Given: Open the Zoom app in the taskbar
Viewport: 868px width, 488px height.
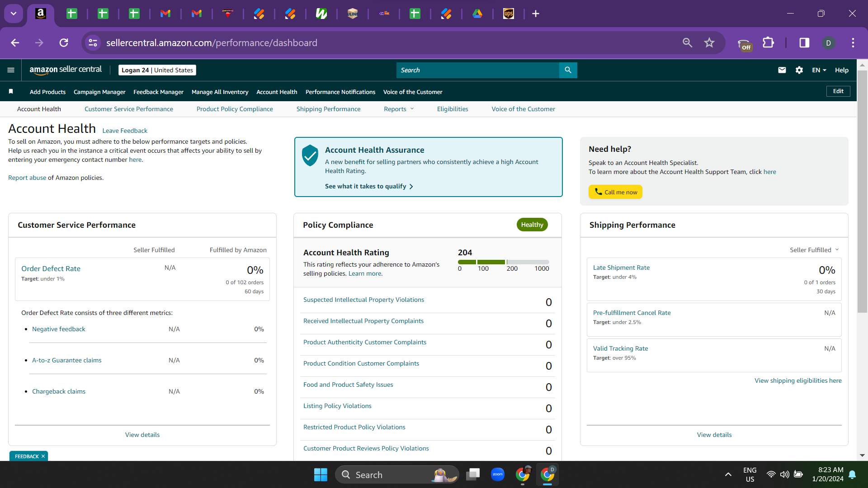Looking at the screenshot, I should pos(497,474).
